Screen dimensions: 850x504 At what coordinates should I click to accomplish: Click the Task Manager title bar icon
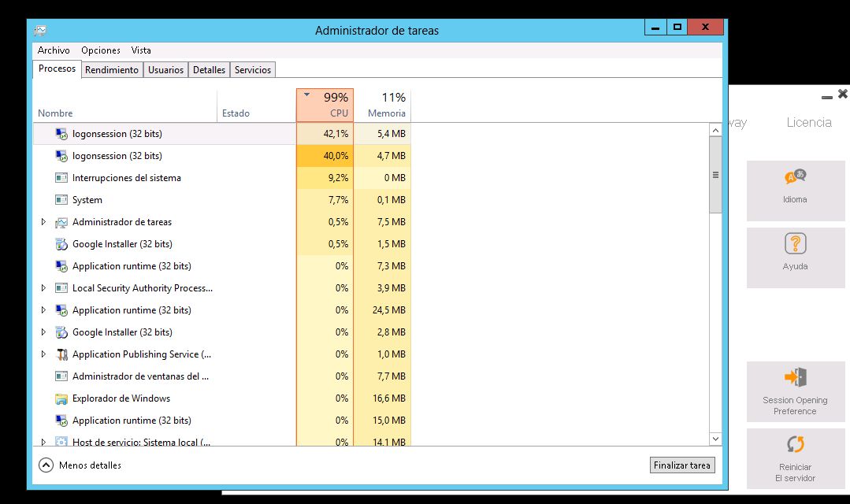pyautogui.click(x=40, y=31)
